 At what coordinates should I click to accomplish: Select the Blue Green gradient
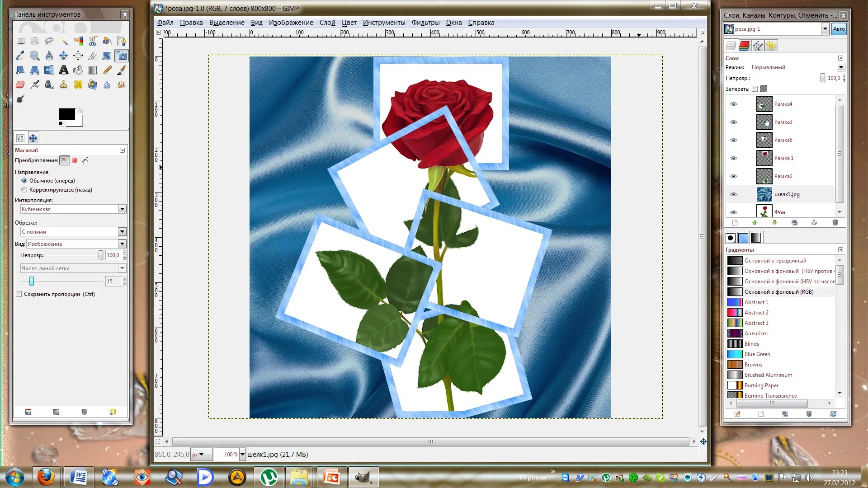[757, 354]
